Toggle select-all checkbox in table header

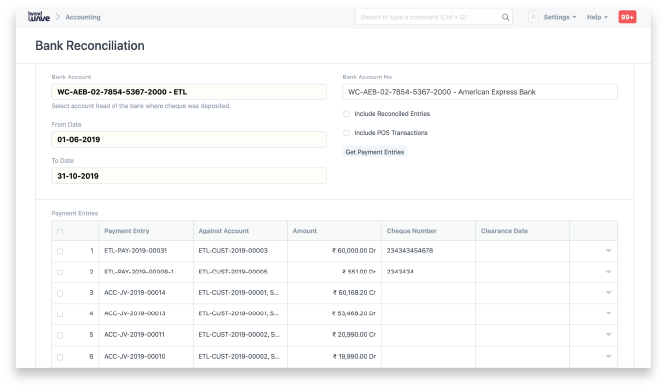click(60, 232)
